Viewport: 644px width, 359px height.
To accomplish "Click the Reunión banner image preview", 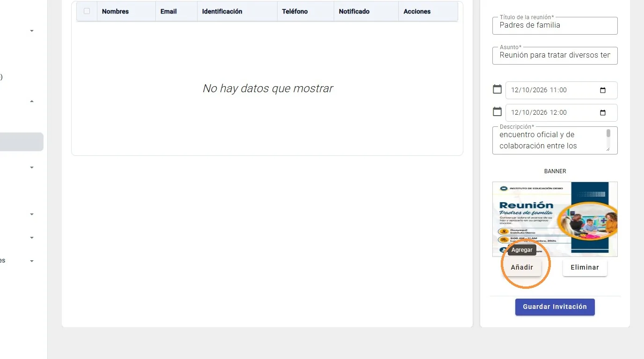I will [x=555, y=219].
